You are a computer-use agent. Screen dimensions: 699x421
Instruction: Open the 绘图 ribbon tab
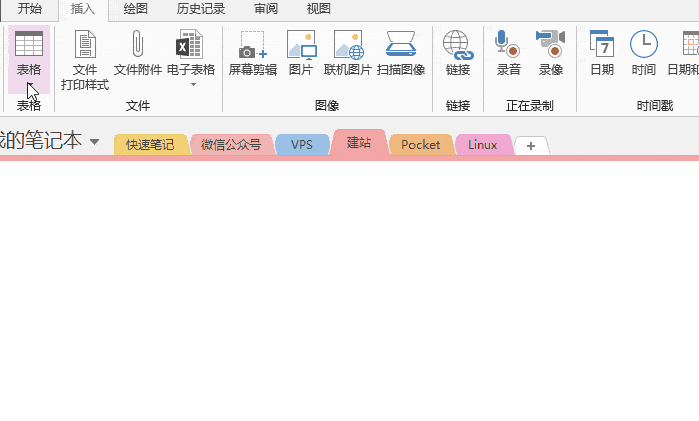[136, 9]
